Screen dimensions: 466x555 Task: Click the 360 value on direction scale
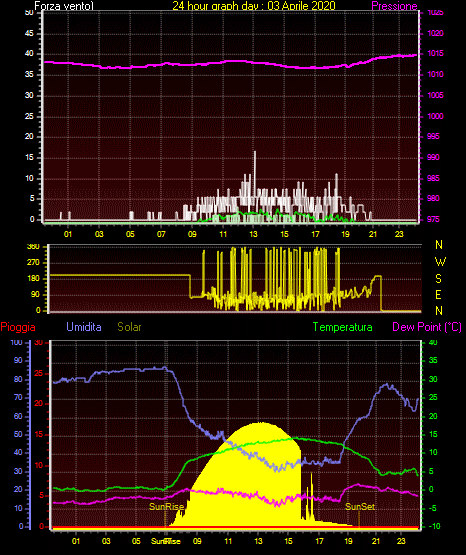33,247
